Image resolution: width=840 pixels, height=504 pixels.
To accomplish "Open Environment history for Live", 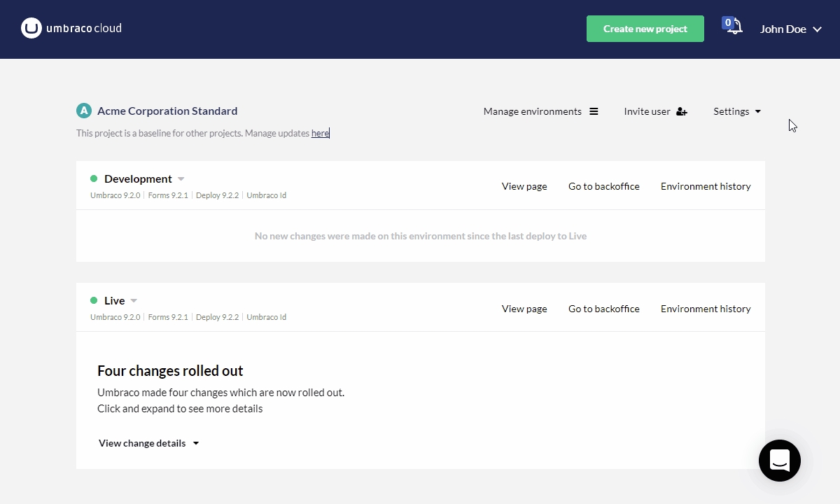I will pyautogui.click(x=706, y=309).
